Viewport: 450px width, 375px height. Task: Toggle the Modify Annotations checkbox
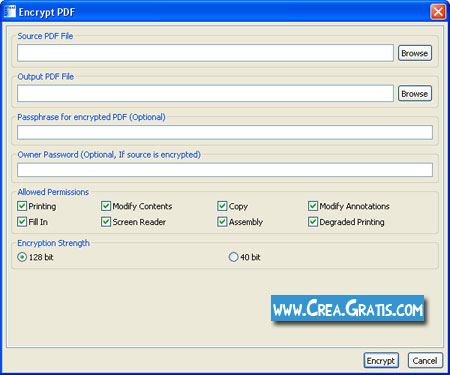coord(313,206)
